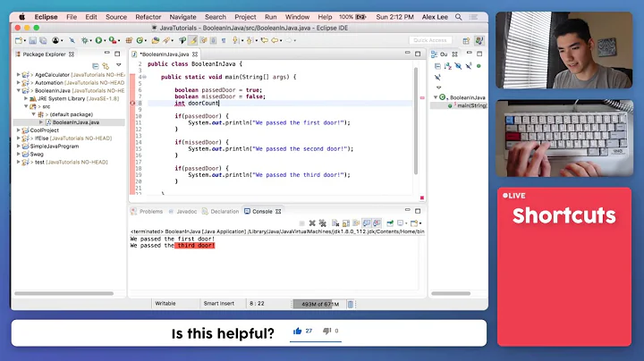The width and height of the screenshot is (644, 361).
Task: Click the Run Last Tool red-toolbox icon
Action: (x=112, y=40)
